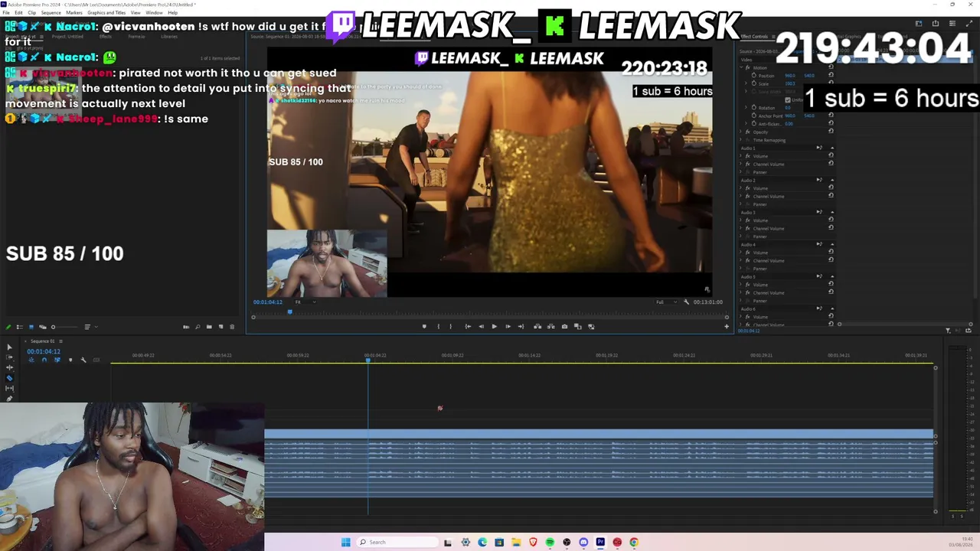Find items in the project panel
This screenshot has height=551, width=980.
(198, 327)
